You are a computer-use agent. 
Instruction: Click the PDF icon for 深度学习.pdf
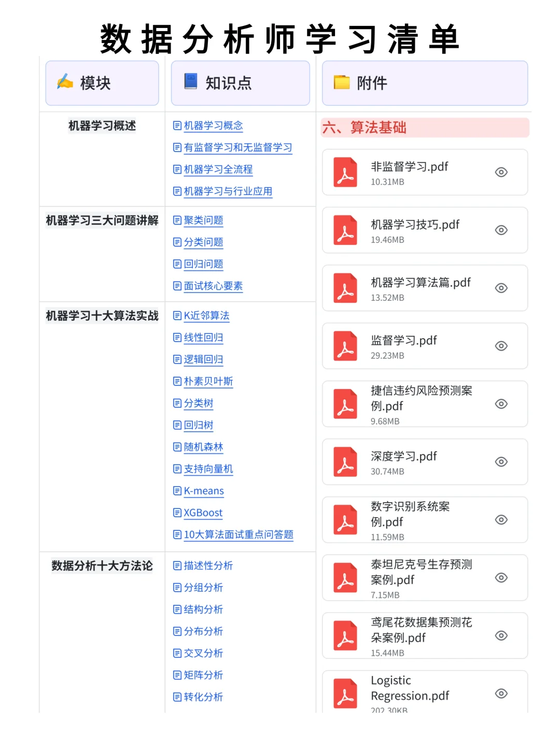(345, 462)
